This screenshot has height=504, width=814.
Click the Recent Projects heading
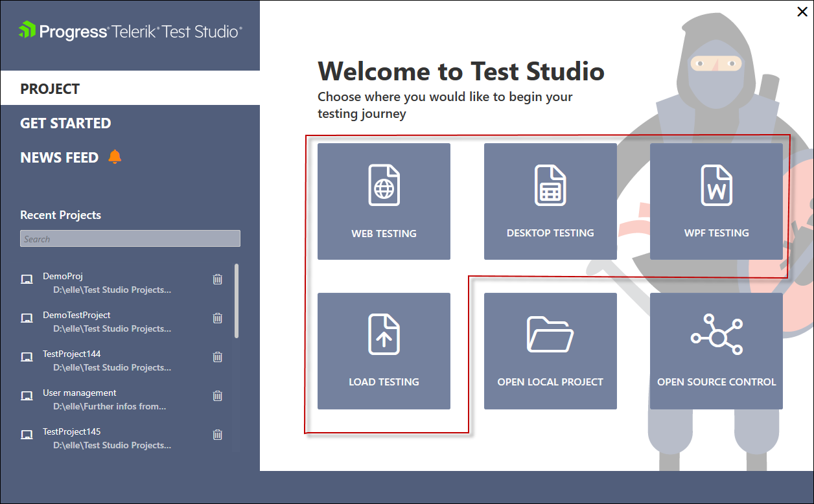click(x=61, y=215)
